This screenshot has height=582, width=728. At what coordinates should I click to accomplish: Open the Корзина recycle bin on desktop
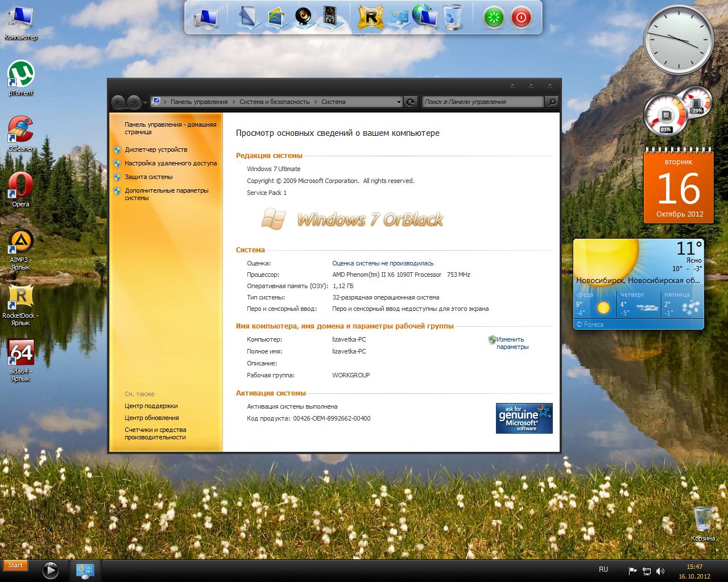coord(703,523)
